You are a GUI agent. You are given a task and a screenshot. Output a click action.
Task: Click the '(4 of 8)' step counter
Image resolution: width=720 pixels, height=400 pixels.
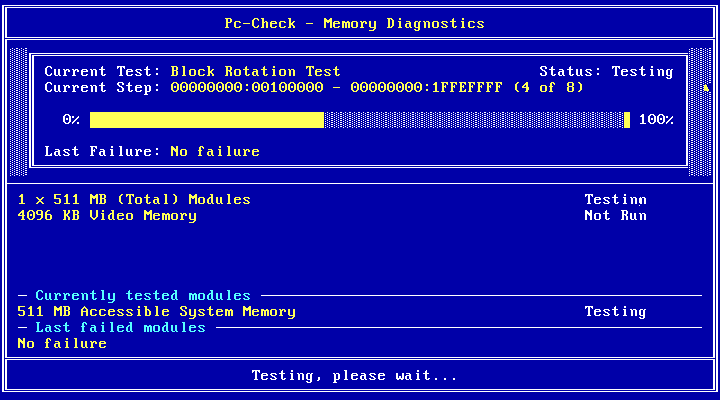[548, 87]
